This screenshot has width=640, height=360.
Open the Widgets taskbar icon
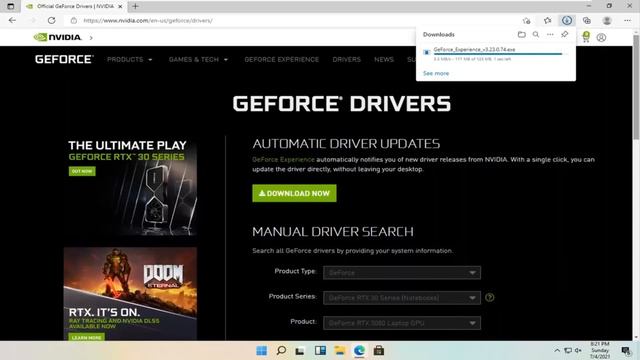coord(320,351)
